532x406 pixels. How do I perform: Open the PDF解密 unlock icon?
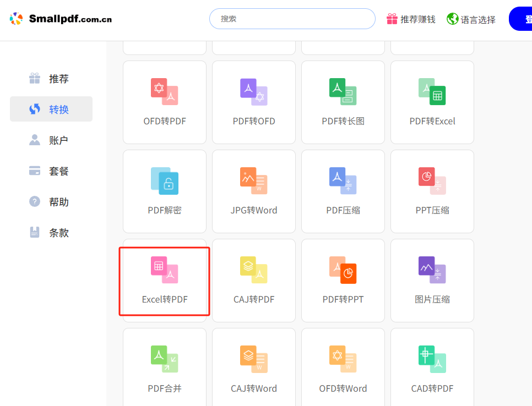point(165,180)
